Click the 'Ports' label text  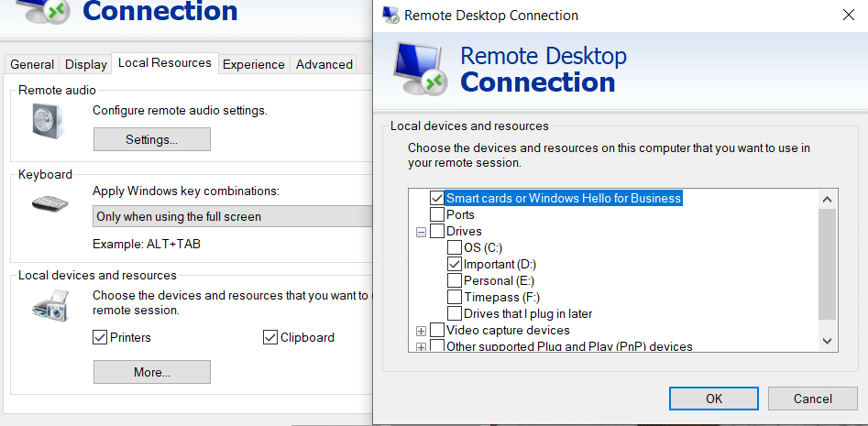point(460,214)
